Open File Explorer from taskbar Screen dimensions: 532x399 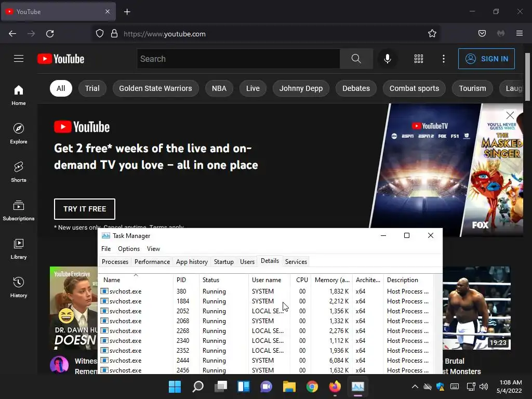tap(289, 387)
